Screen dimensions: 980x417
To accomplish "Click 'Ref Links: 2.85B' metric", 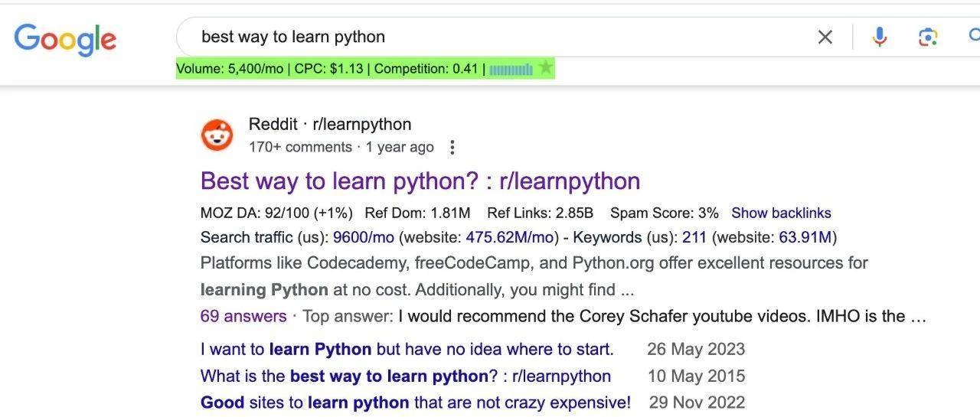I will 541,213.
